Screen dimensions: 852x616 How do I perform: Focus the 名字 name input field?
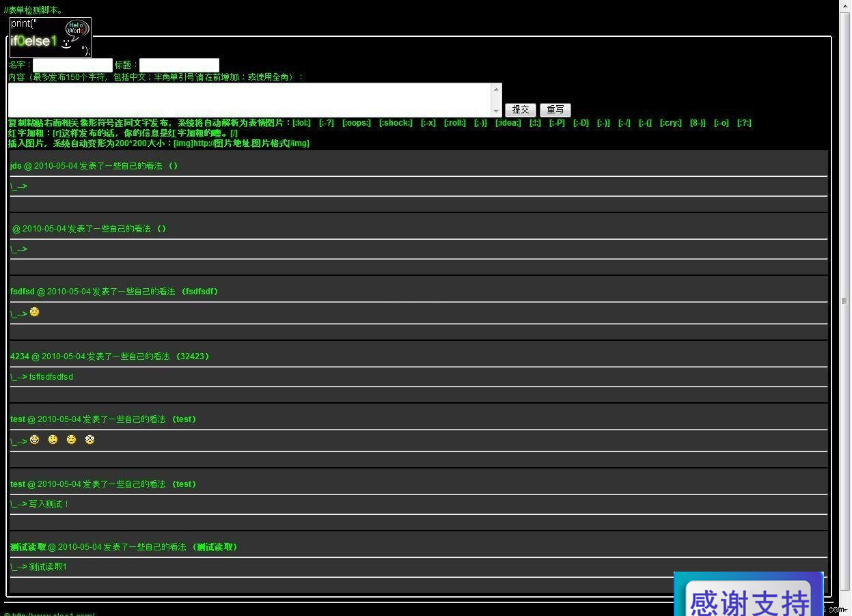tap(73, 65)
